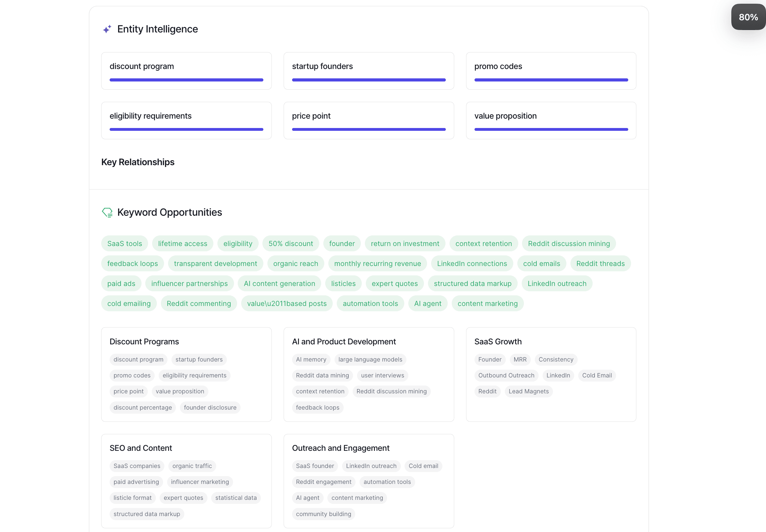Choose the 'structured data markup' green tag
The height and width of the screenshot is (532, 766).
pyautogui.click(x=472, y=284)
